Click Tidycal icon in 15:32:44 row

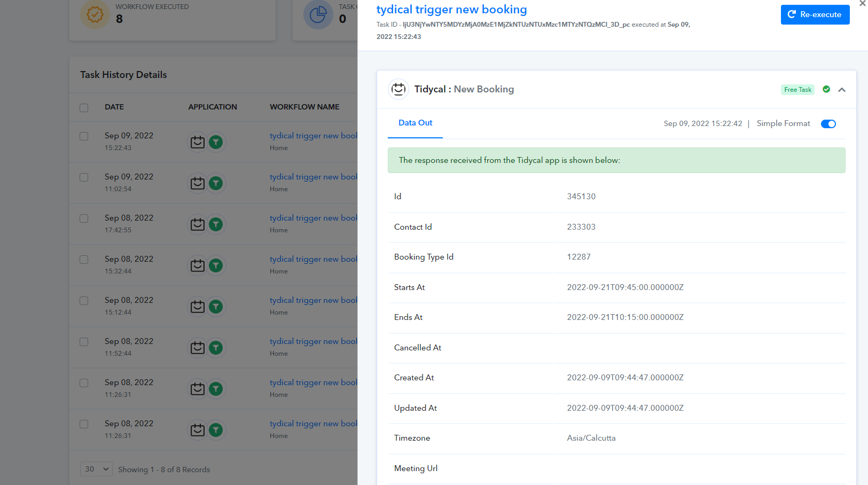(198, 265)
